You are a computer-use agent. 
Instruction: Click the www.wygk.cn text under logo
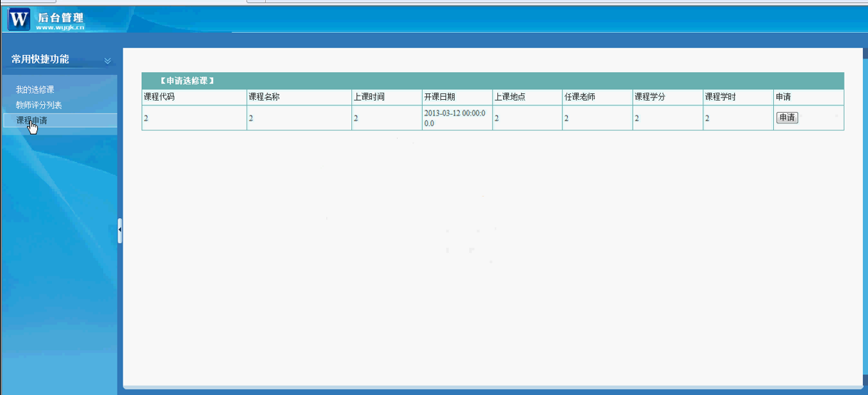click(x=60, y=27)
